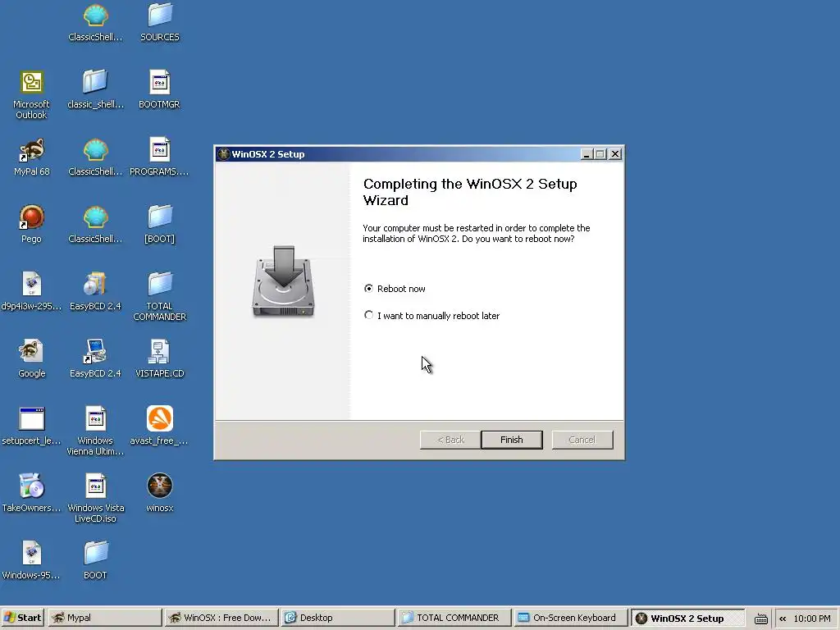Select the winosx installer icon
This screenshot has width=840, height=630.
point(160,493)
